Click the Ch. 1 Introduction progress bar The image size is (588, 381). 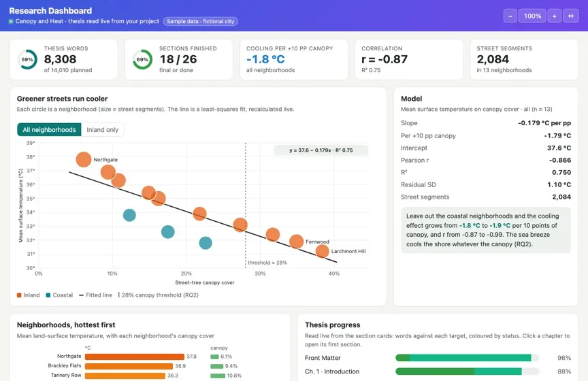[468, 371]
